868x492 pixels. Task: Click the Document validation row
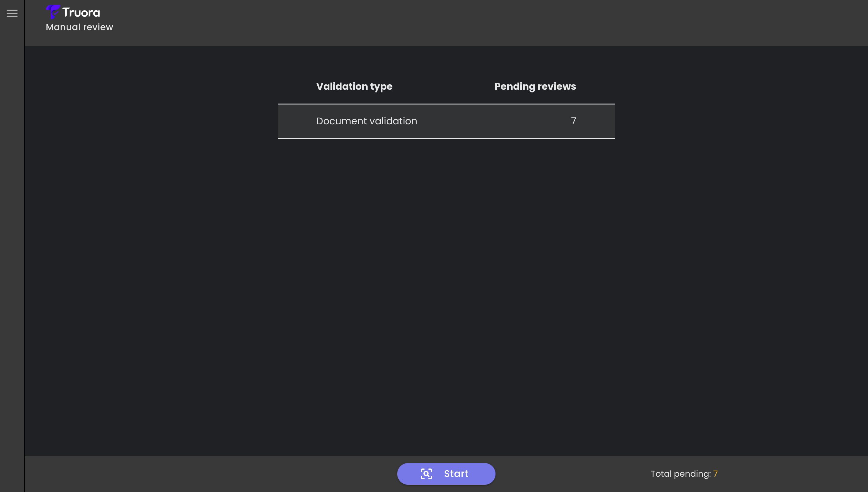pos(446,121)
